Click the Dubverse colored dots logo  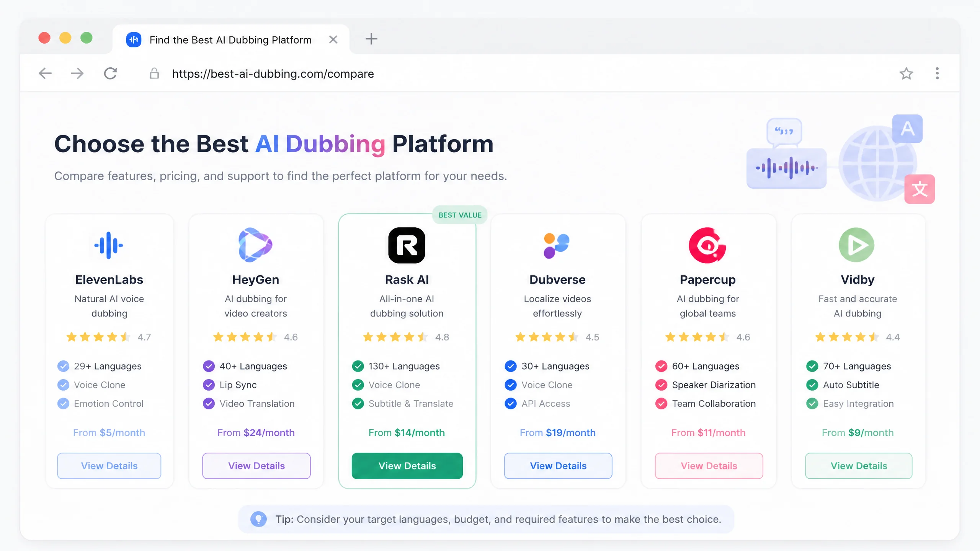[x=557, y=245]
